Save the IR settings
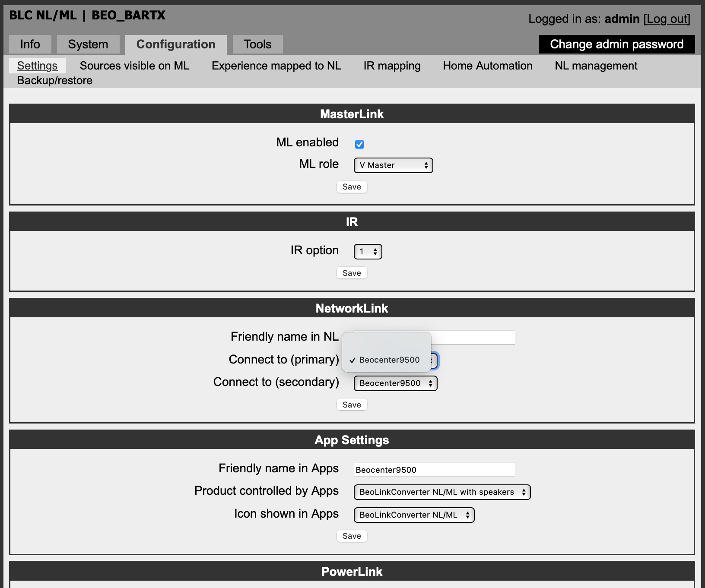Screen dimensions: 705x588 click(x=352, y=273)
